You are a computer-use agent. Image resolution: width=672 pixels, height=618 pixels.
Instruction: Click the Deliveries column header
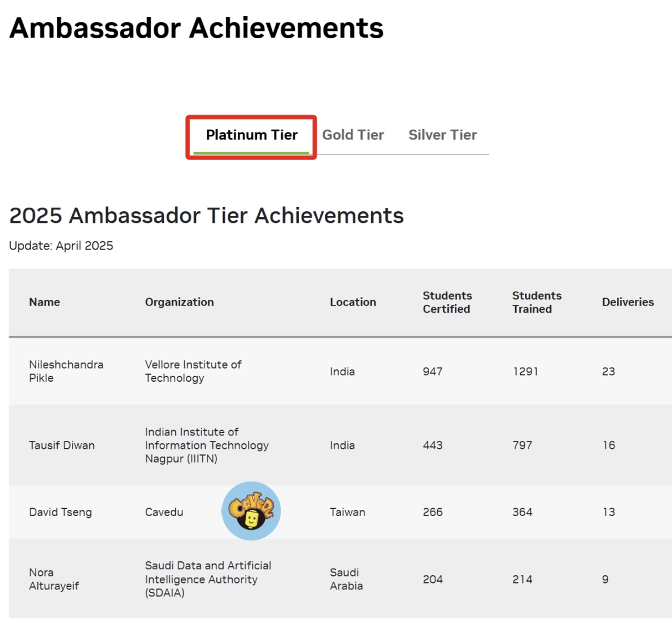click(628, 302)
